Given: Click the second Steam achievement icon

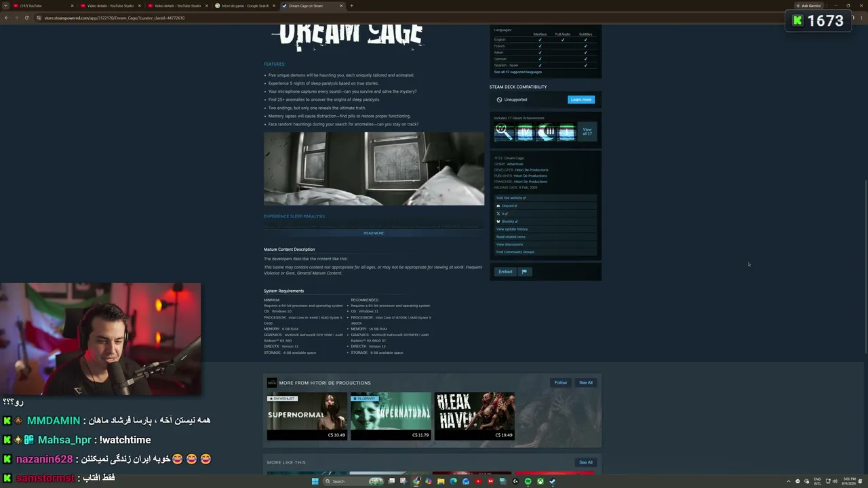Looking at the screenshot, I should point(525,131).
